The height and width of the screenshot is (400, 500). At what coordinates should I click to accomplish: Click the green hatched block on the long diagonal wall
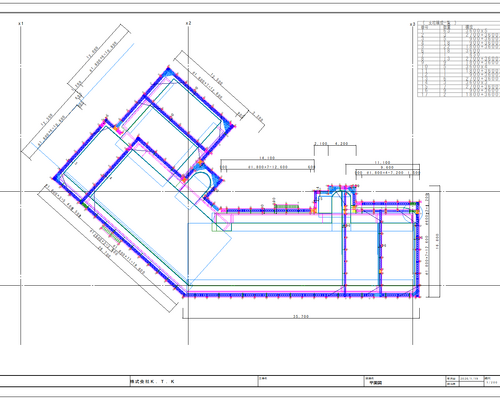[112, 234]
